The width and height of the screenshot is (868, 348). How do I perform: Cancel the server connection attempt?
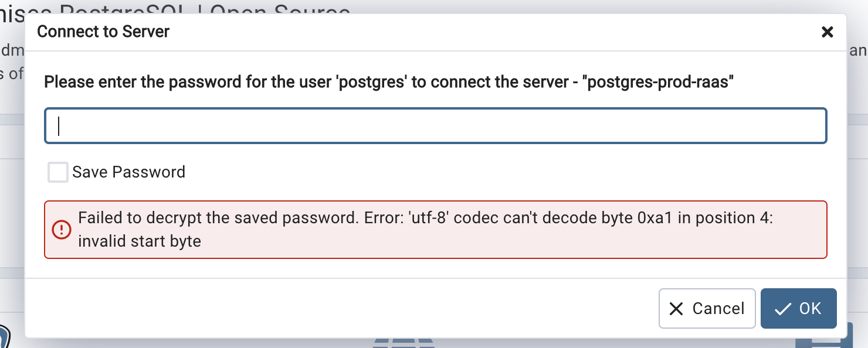(x=707, y=308)
